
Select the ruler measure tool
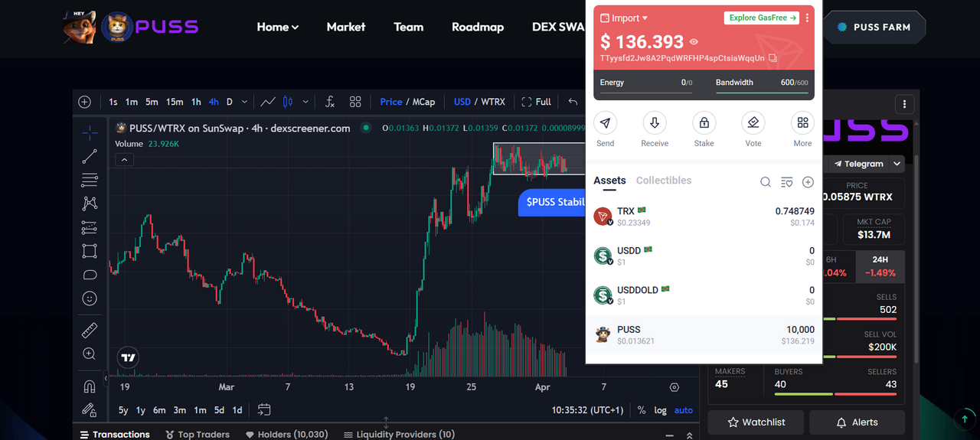90,331
